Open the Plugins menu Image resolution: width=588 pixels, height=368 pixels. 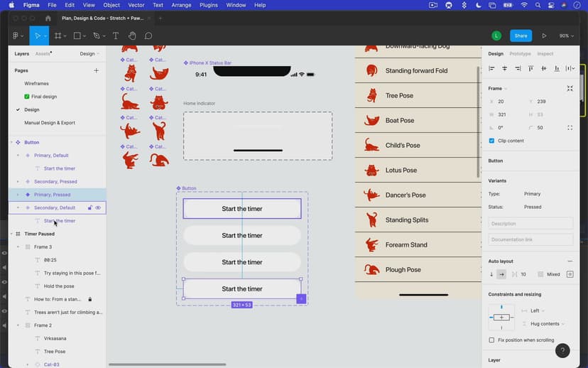pyautogui.click(x=209, y=5)
